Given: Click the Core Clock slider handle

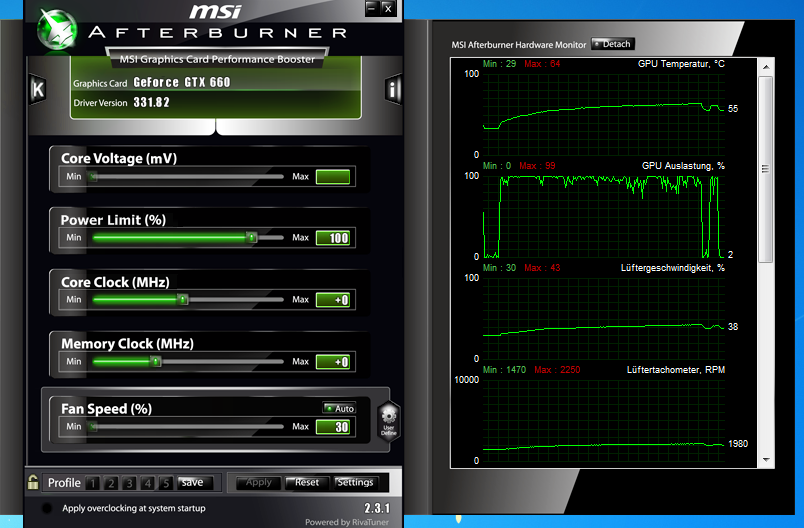Looking at the screenshot, I should click(183, 299).
